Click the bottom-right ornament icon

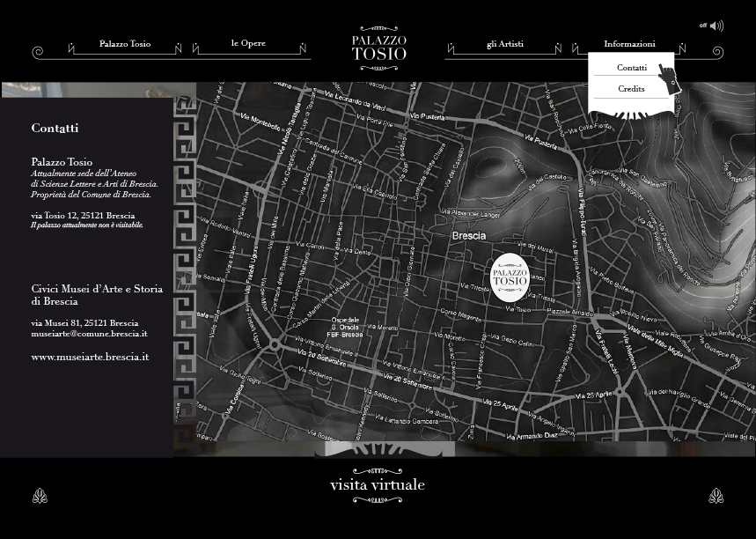(x=716, y=496)
